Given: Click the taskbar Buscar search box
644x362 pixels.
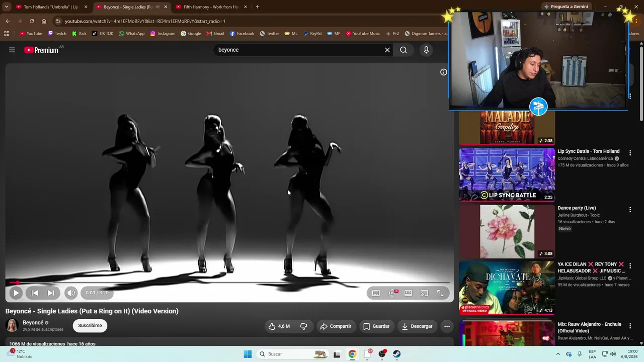Looking at the screenshot, I should click(293, 354).
